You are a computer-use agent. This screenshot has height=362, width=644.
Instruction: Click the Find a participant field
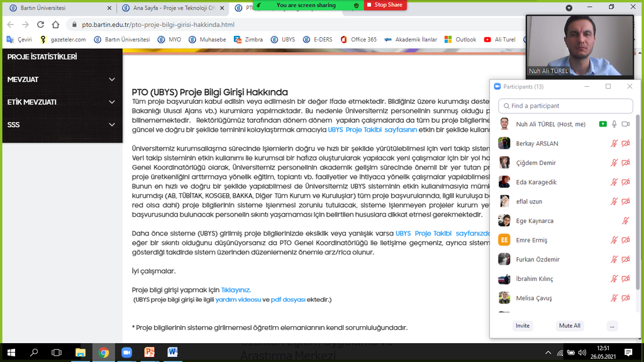[565, 106]
